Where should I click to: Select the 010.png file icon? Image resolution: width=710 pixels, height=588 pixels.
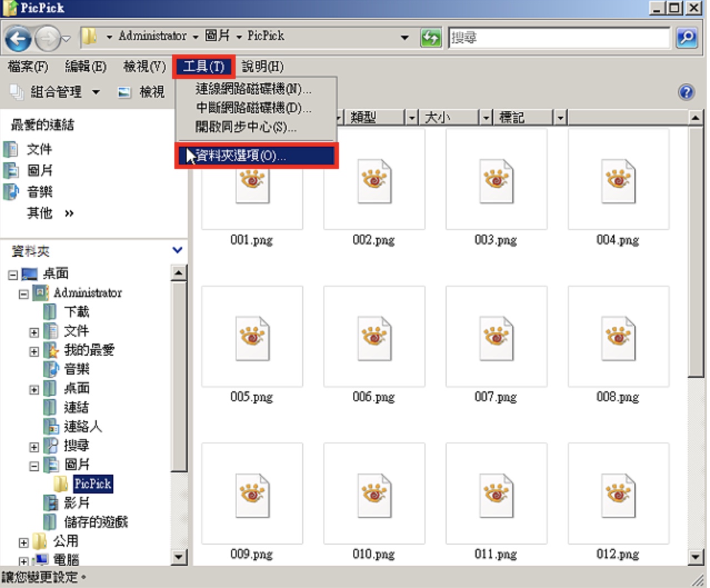pos(374,495)
